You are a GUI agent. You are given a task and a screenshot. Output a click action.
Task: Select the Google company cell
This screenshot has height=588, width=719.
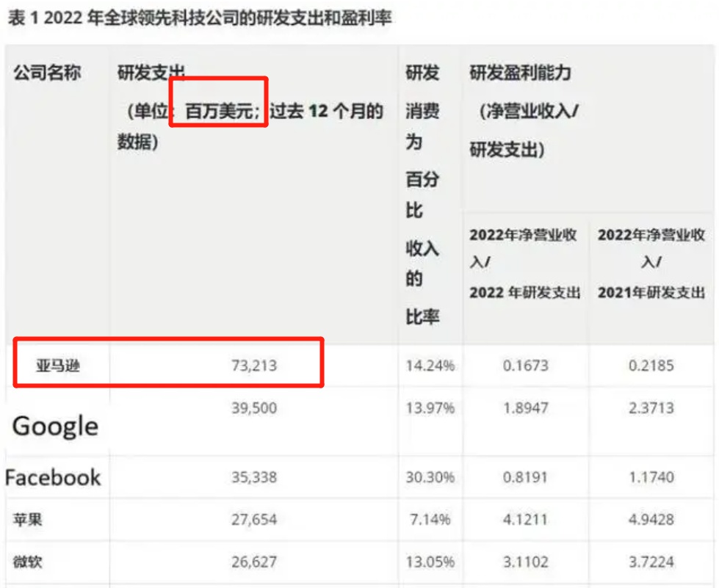click(x=56, y=427)
